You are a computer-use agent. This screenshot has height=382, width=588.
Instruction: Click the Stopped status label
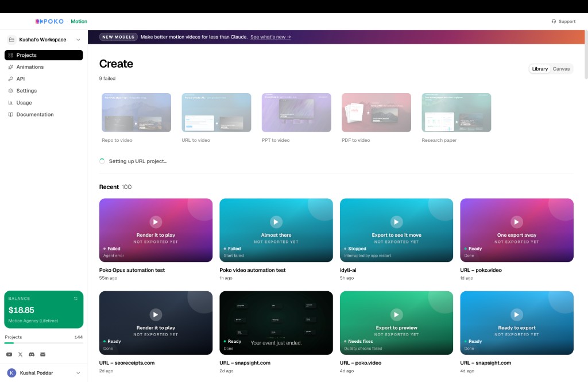(x=357, y=249)
